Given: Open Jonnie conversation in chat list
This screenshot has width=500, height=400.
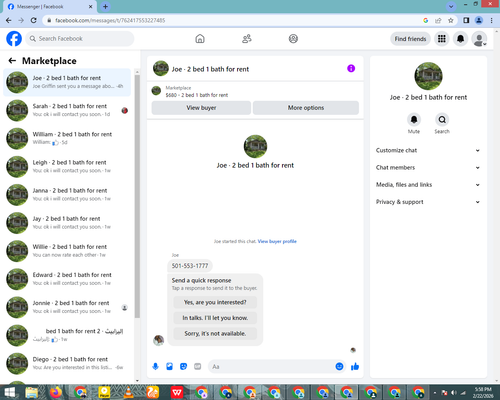Looking at the screenshot, I should (x=67, y=307).
